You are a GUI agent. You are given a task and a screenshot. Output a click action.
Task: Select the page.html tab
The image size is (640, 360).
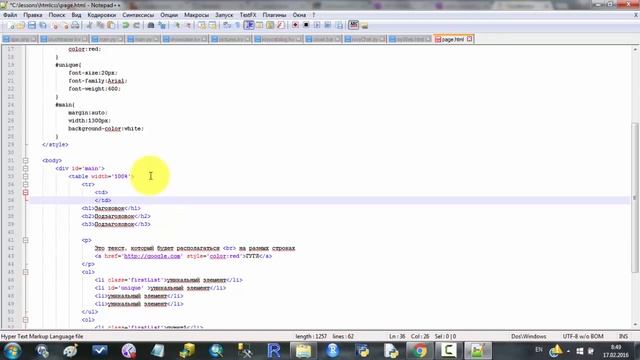click(x=453, y=39)
